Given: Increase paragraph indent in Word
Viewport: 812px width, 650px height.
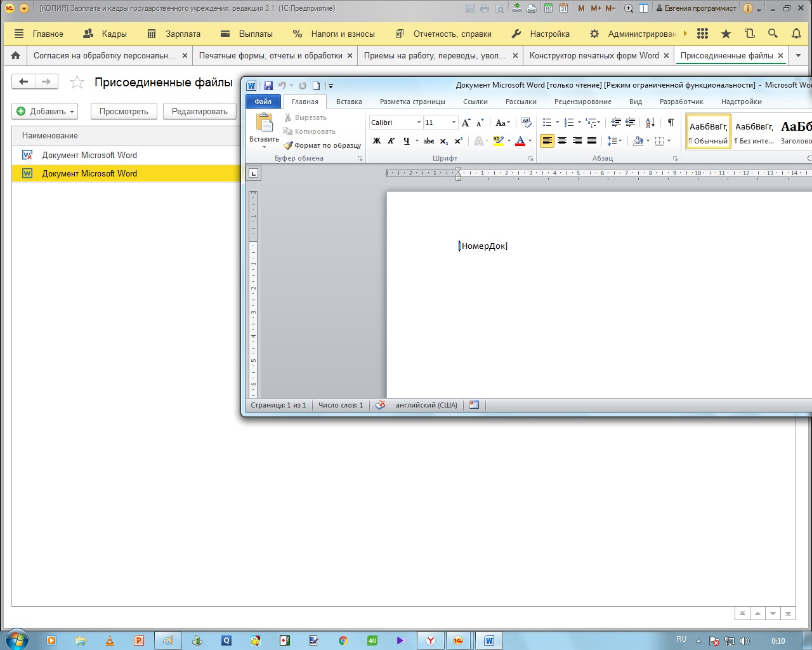Looking at the screenshot, I should (631, 123).
